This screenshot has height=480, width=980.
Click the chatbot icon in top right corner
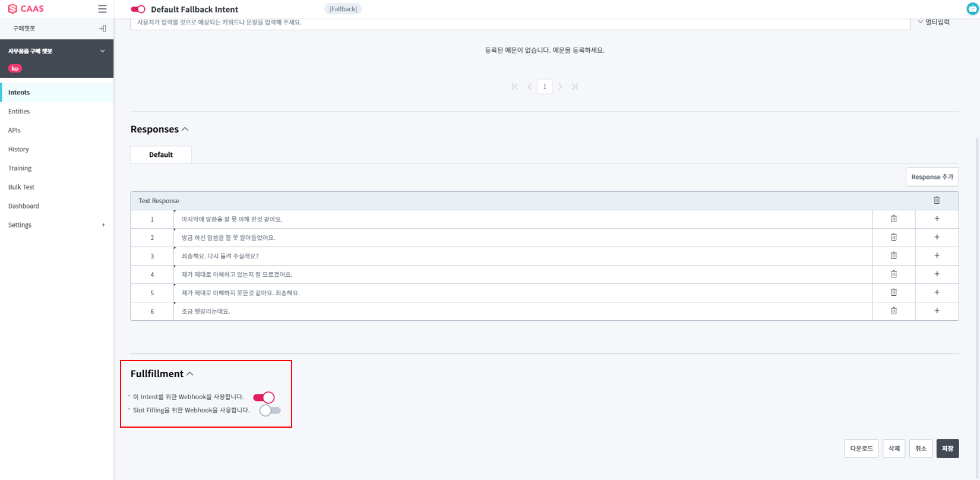(972, 8)
